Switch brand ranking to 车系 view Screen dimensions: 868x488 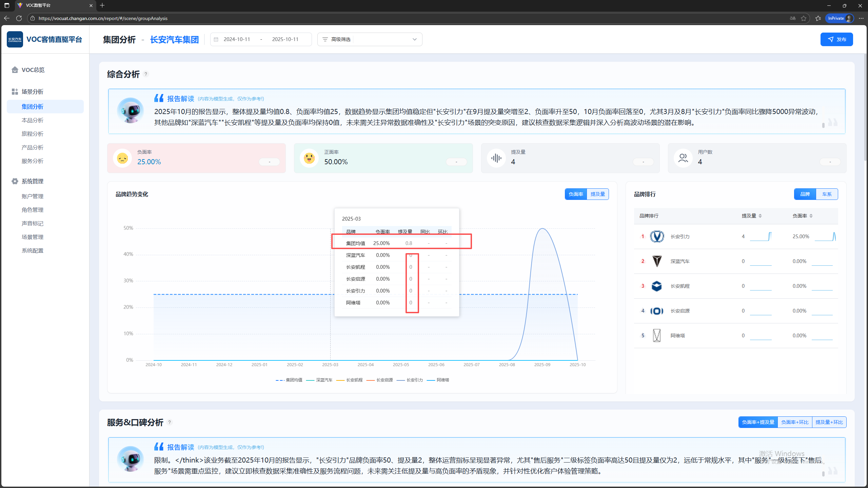827,194
